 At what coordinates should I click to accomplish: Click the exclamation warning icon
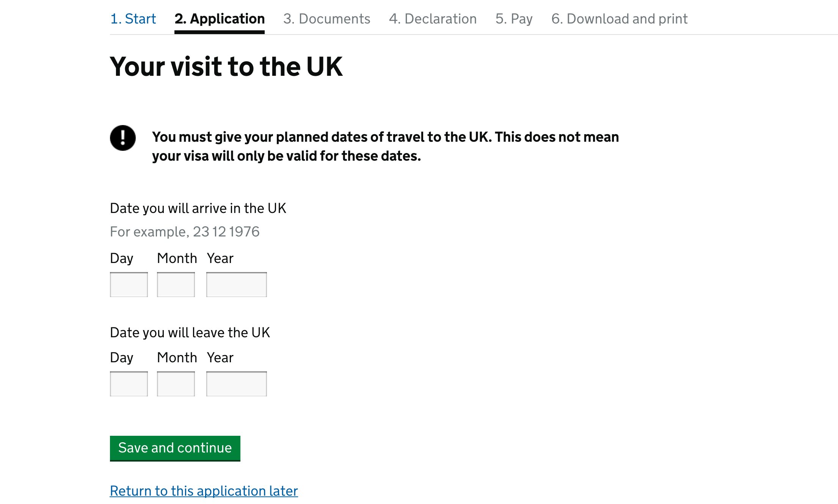(122, 138)
